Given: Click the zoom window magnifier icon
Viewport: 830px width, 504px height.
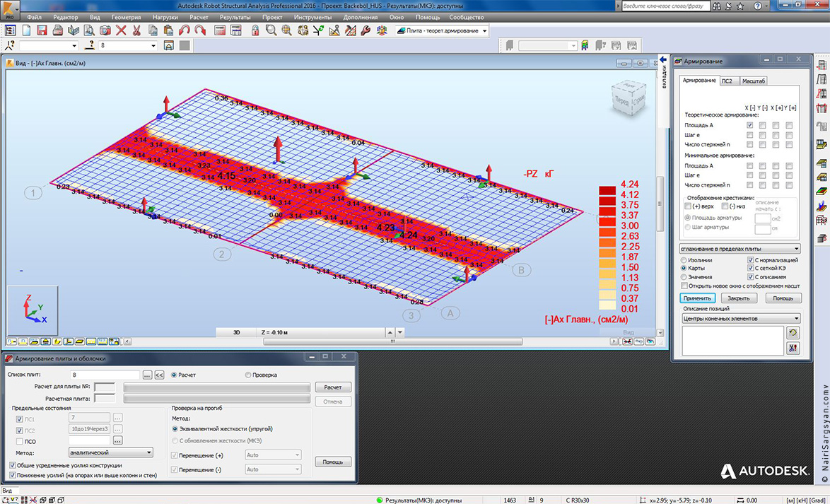Looking at the screenshot, I should (271, 30).
